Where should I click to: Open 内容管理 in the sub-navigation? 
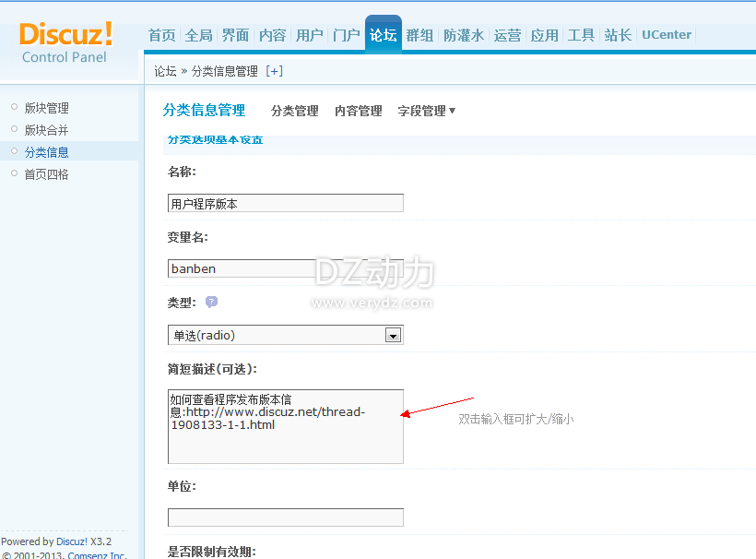pos(358,111)
